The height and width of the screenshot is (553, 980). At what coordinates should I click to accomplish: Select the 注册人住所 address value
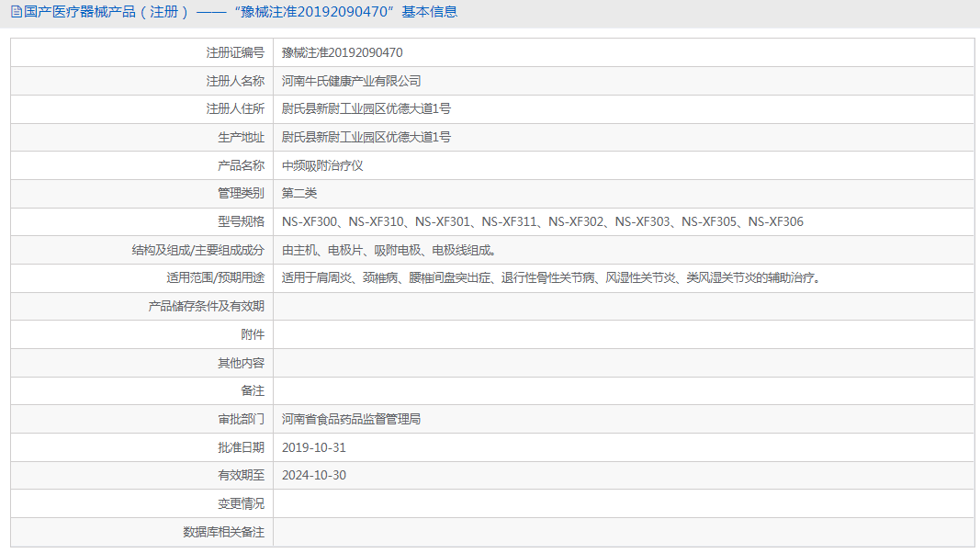click(x=366, y=108)
